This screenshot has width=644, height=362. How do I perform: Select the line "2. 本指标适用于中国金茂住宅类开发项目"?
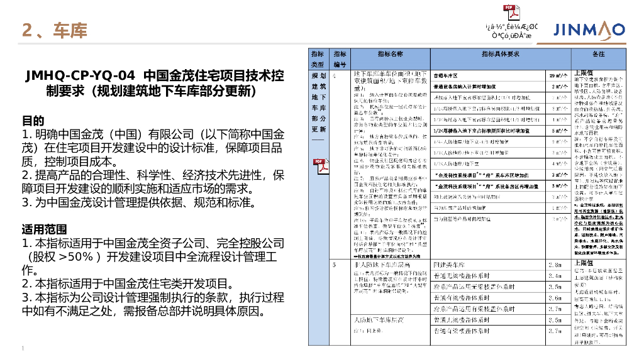pos(128,283)
